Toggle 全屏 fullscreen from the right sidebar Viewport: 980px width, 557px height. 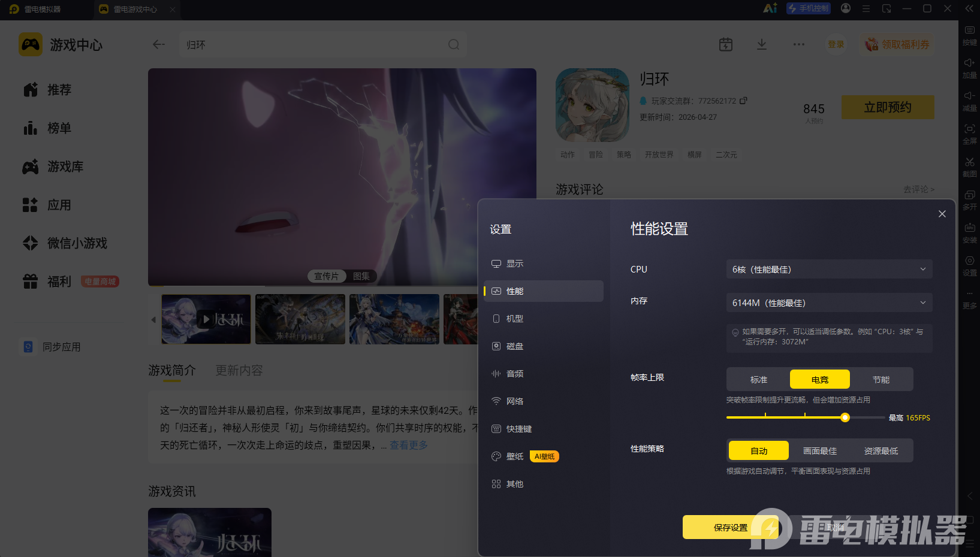969,134
